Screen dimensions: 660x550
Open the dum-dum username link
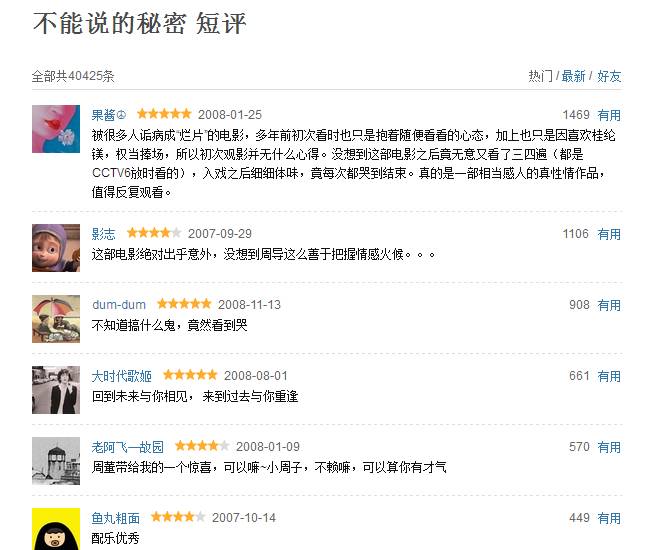pyautogui.click(x=119, y=305)
